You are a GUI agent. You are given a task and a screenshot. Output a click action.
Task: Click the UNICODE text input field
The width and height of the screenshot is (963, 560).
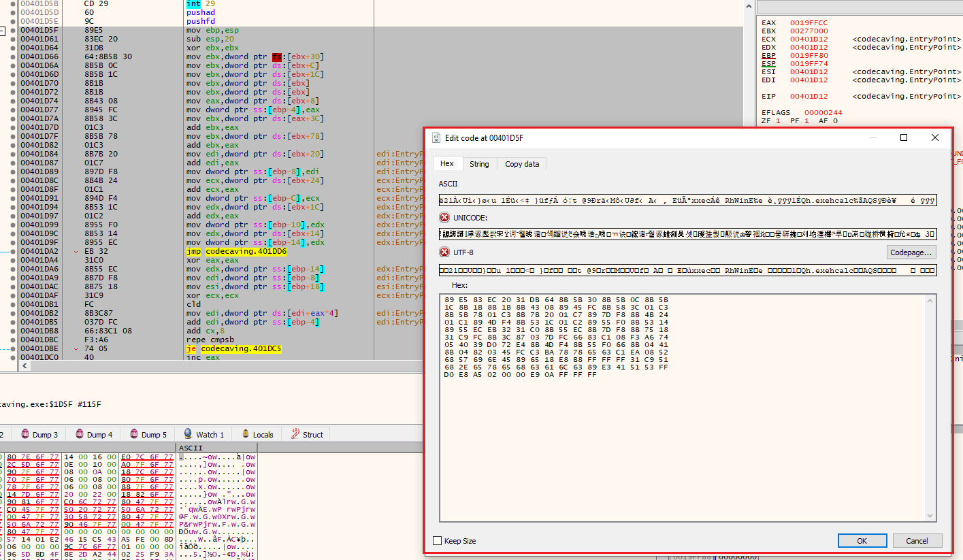687,234
